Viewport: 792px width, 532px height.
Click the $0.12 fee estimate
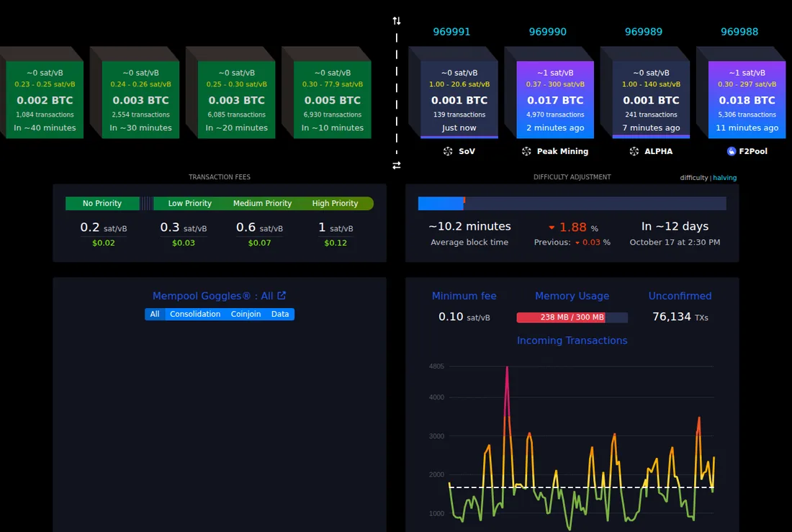(336, 243)
